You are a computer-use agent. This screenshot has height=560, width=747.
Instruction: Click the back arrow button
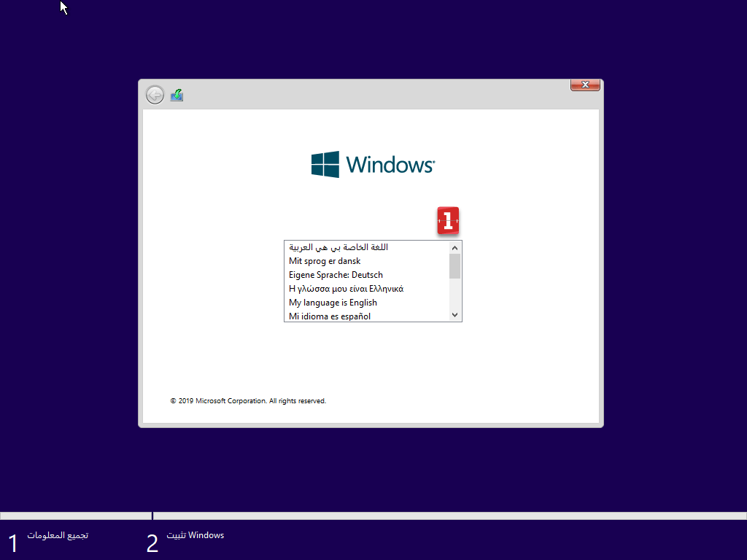(x=155, y=96)
